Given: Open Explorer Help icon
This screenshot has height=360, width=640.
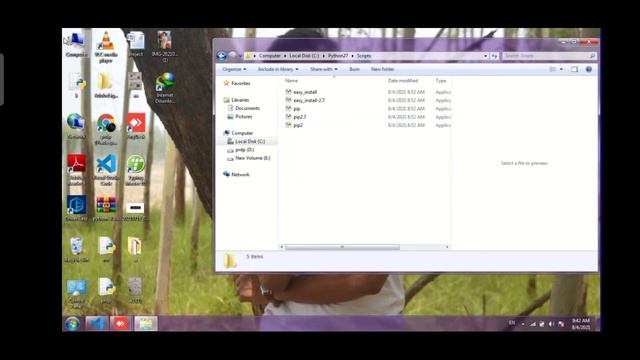Looking at the screenshot, I should point(589,69).
